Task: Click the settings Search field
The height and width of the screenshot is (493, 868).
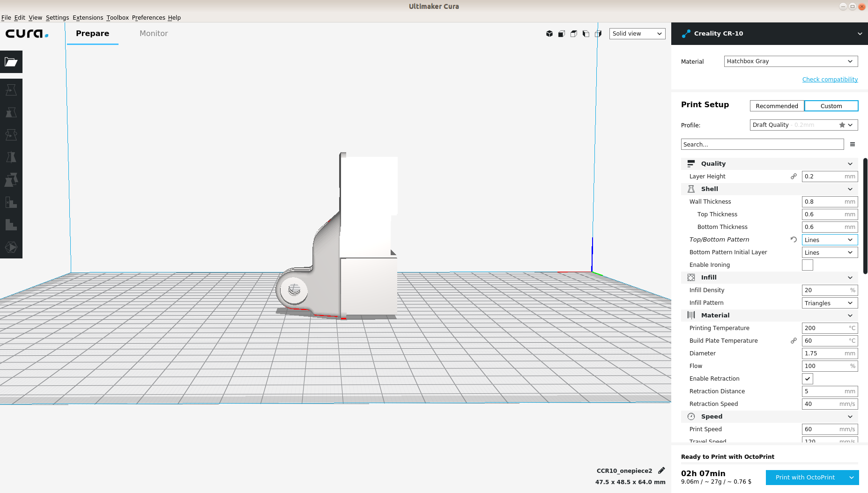Action: tap(762, 144)
